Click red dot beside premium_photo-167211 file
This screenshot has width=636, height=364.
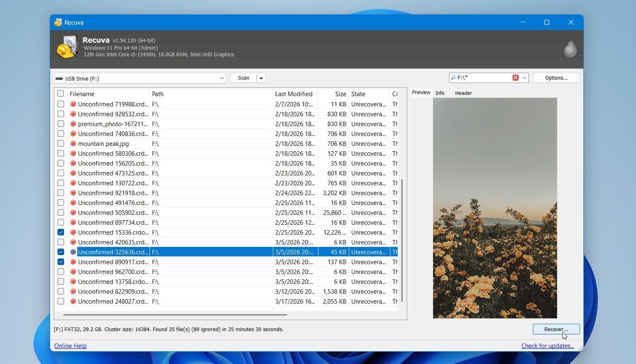tap(73, 124)
